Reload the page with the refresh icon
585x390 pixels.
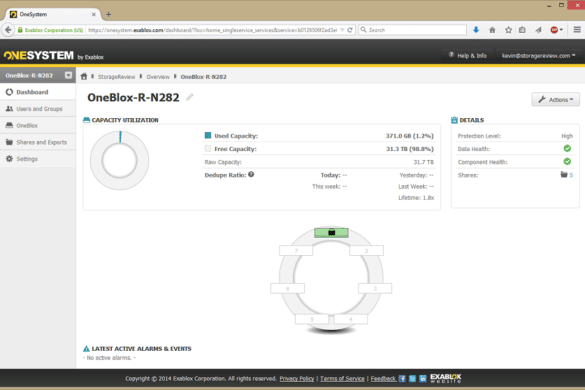[350, 30]
